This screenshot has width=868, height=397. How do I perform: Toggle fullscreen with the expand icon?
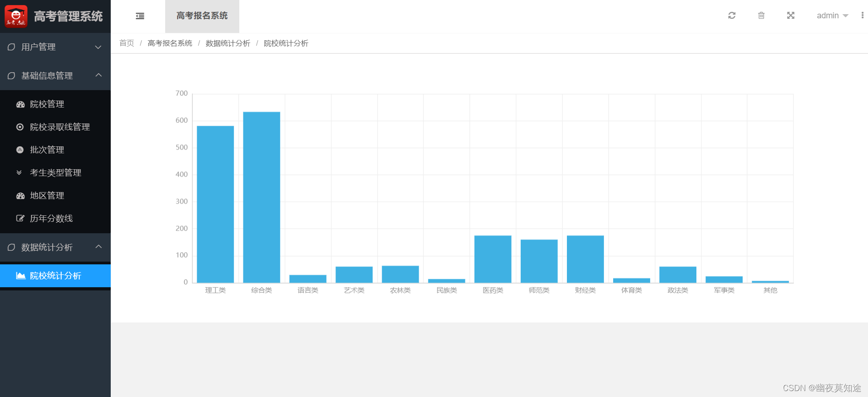coord(791,16)
